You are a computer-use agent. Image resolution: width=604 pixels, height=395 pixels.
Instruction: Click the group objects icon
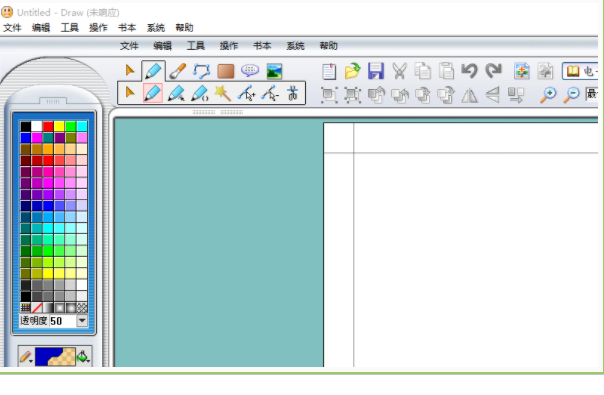point(329,95)
